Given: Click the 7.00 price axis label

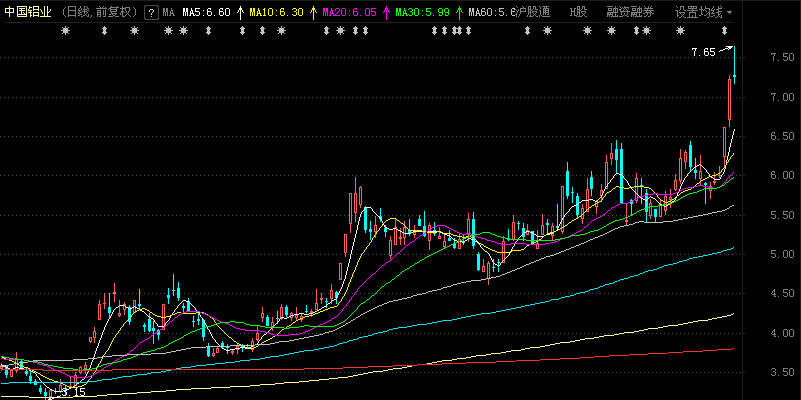Looking at the screenshot, I should click(x=782, y=97).
